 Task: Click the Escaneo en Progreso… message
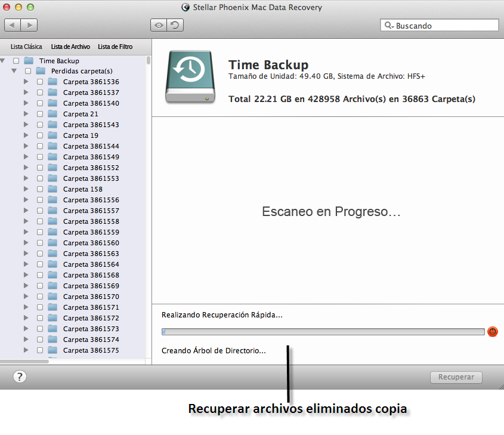331,212
